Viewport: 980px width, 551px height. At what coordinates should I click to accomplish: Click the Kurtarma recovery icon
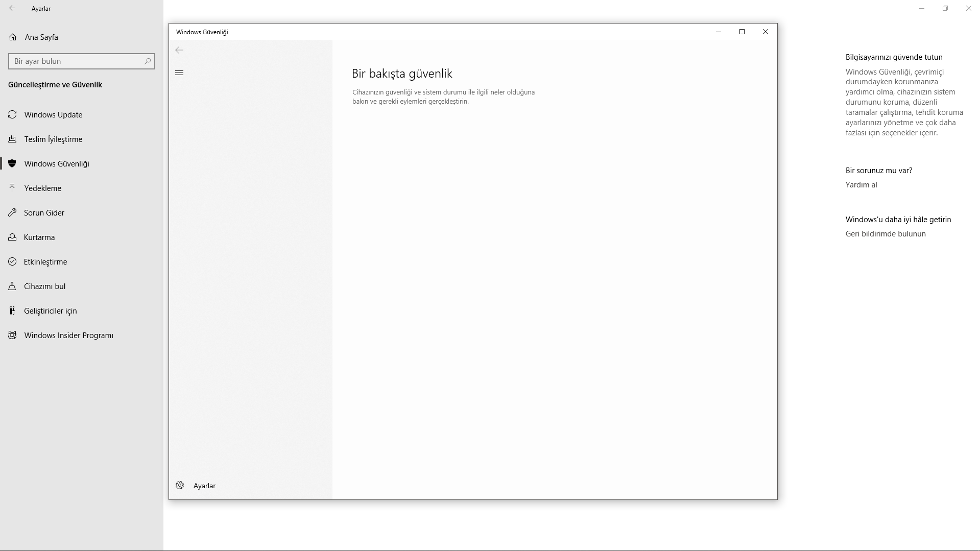coord(12,237)
